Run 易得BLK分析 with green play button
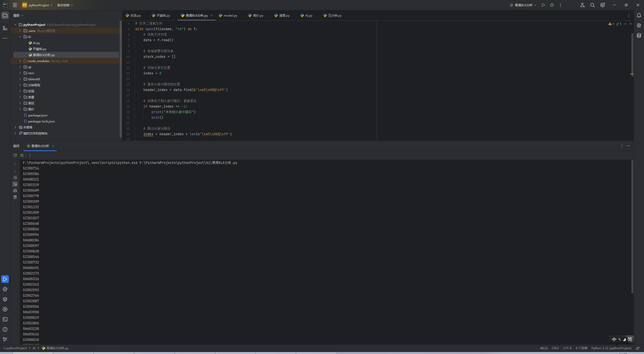Screen dimensions: 644x354 (x=543, y=5)
